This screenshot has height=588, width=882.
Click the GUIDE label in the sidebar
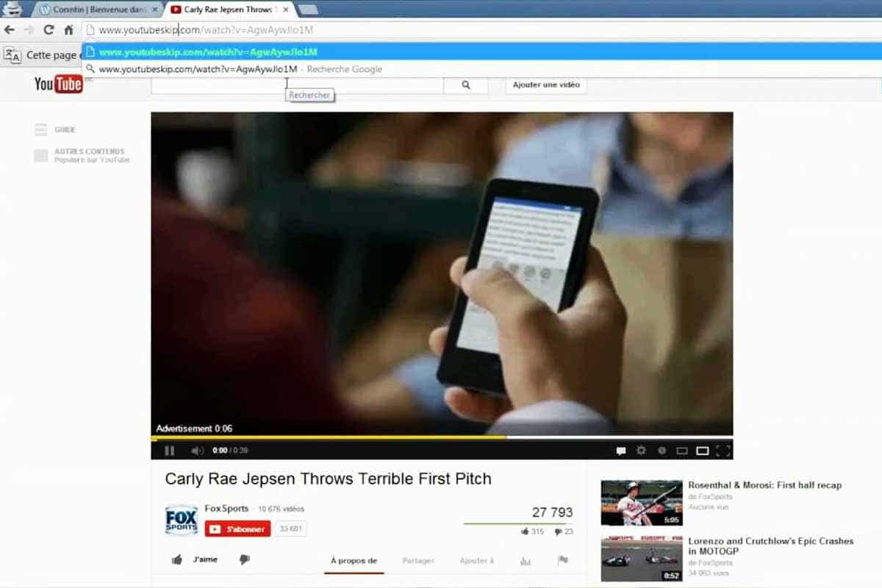65,130
